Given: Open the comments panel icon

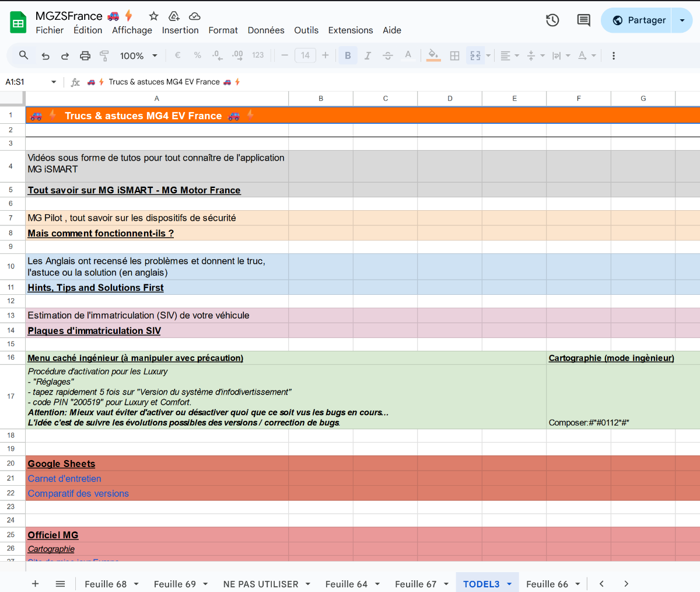Looking at the screenshot, I should [x=583, y=20].
